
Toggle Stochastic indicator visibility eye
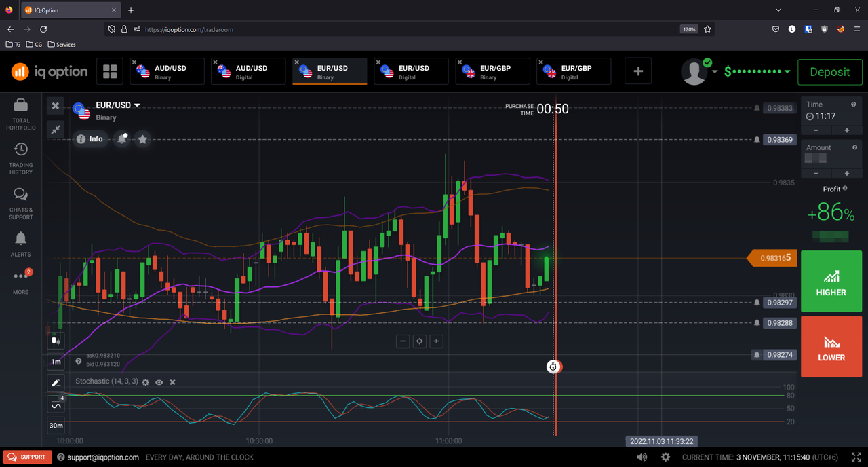[x=159, y=382]
